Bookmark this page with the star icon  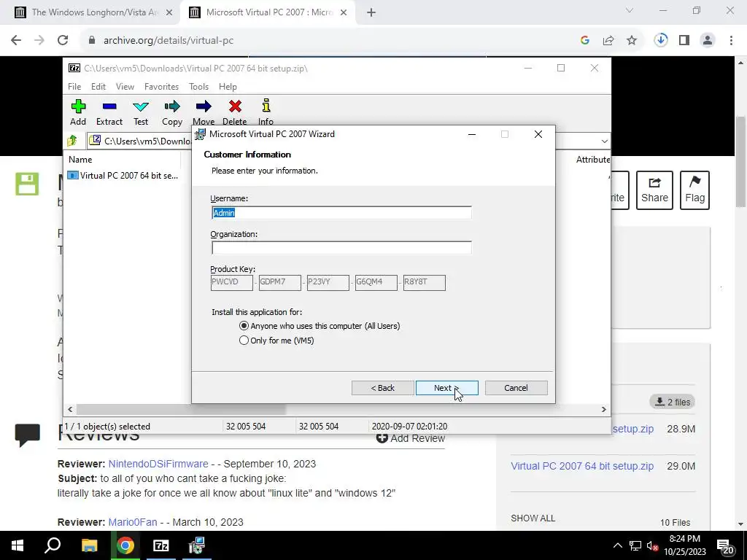coord(631,41)
